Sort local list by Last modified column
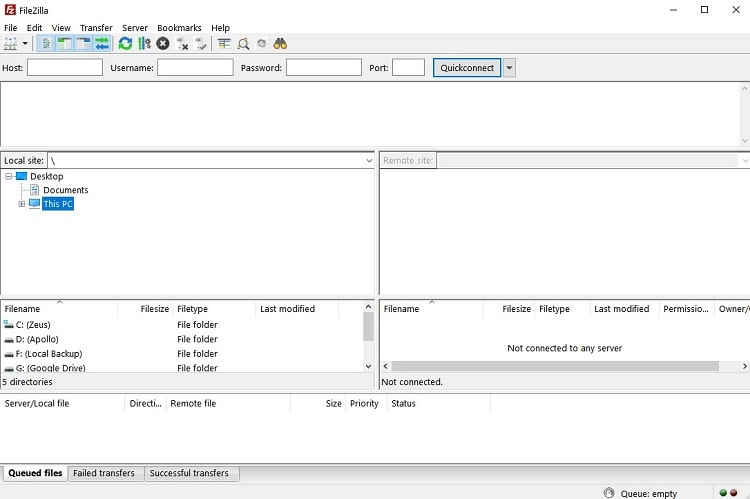This screenshot has height=499, width=750. coord(297,309)
